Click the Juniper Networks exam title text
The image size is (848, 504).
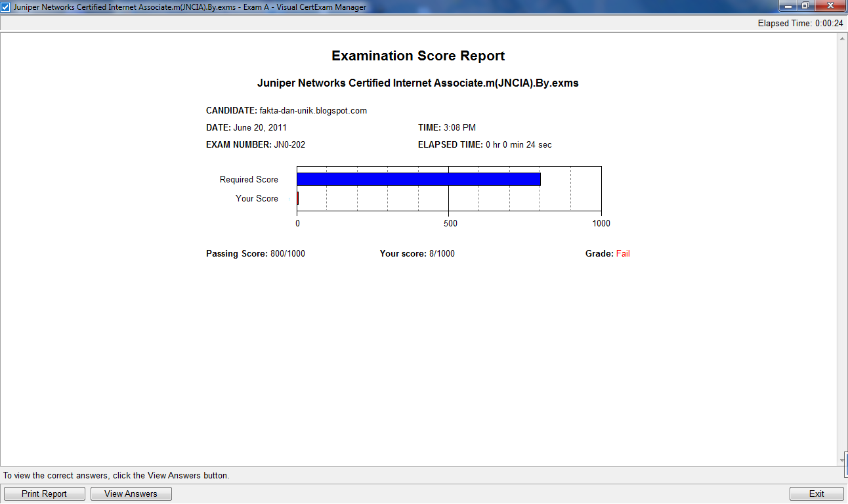coord(418,83)
